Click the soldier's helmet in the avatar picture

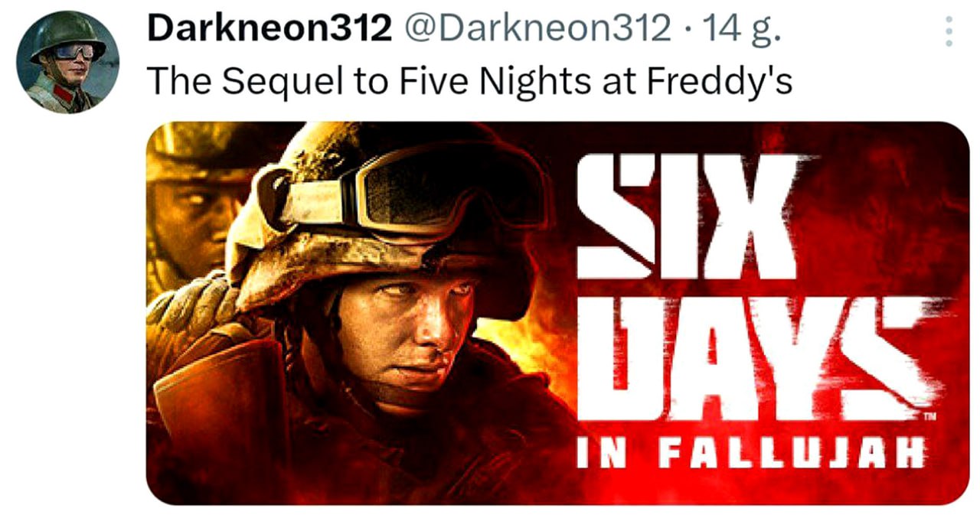tap(66, 35)
